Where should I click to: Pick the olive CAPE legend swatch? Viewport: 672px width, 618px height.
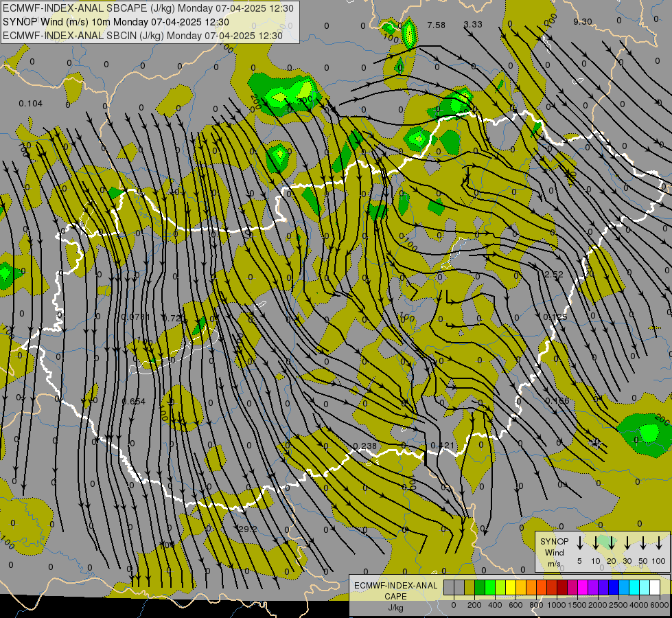point(470,587)
